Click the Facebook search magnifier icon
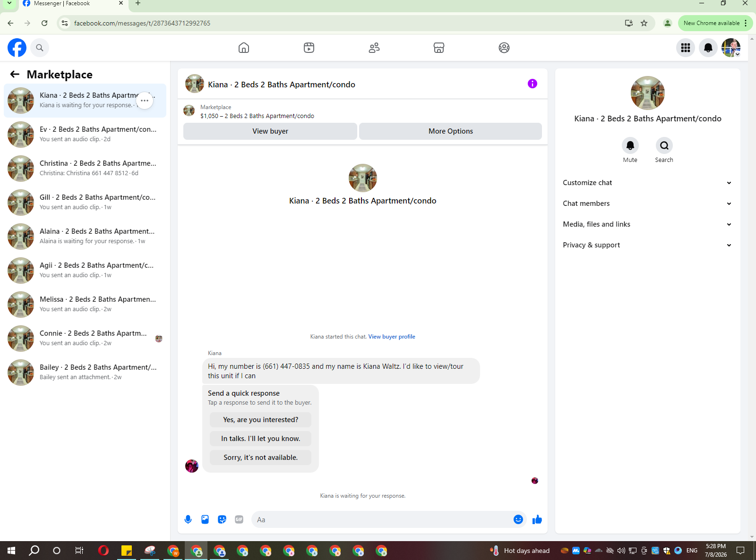Screen dimensions: 756x560 (x=40, y=48)
